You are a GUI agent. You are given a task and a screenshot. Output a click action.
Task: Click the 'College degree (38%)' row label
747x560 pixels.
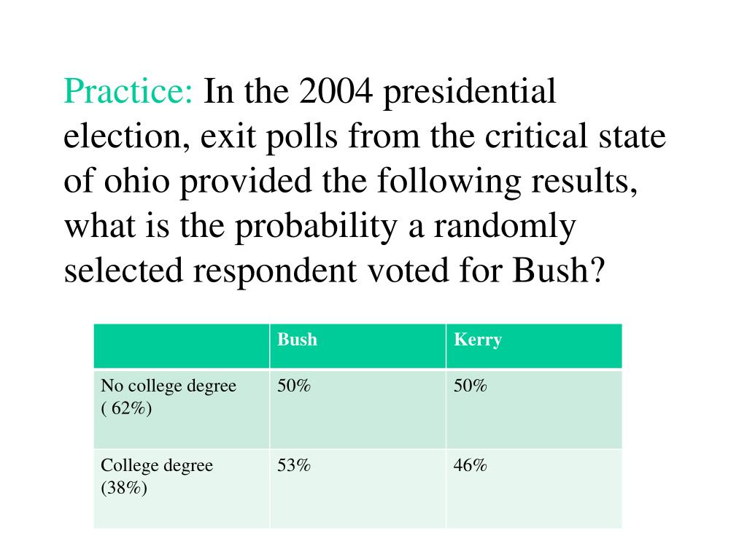pos(182,489)
